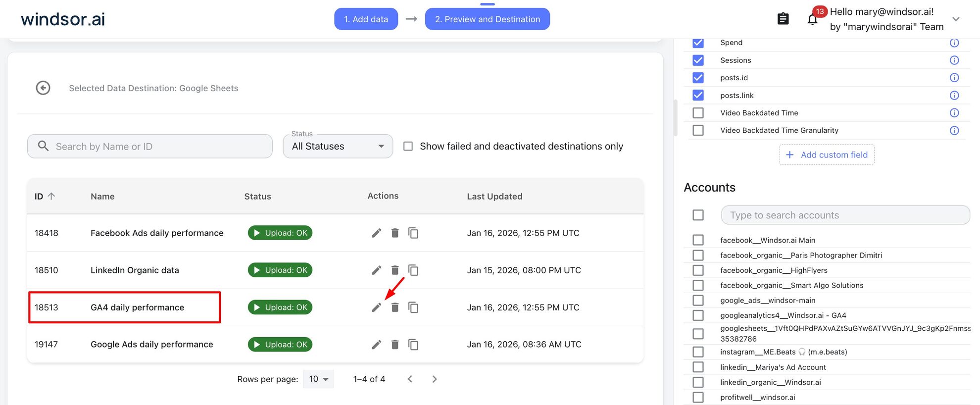Click the windsor.ai logo
This screenshot has height=405, width=980.
[x=63, y=19]
